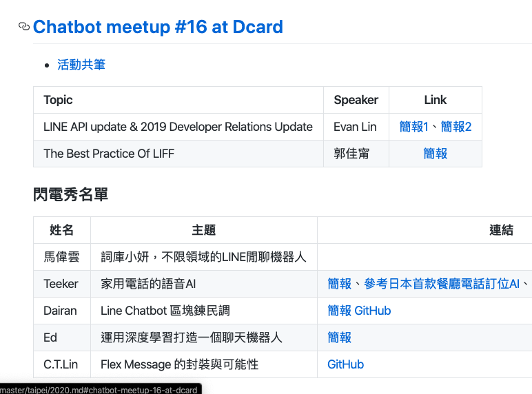This screenshot has height=394, width=532.
Task: Click the 郭佳甯 speaker cell
Action: (x=356, y=154)
